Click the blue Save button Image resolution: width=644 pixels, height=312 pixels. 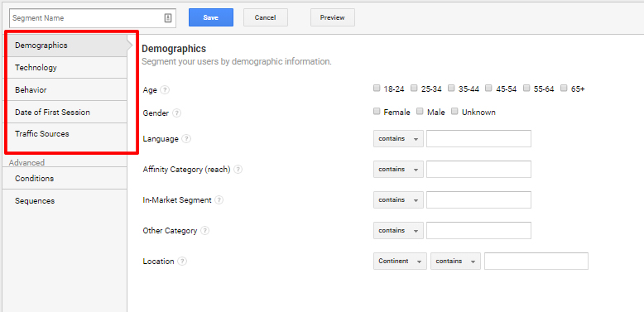tap(211, 17)
